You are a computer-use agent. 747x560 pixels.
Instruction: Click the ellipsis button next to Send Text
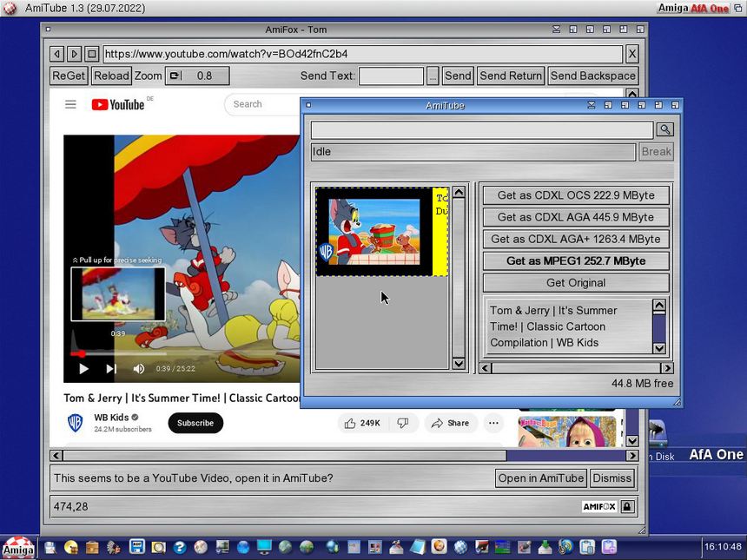pos(433,76)
